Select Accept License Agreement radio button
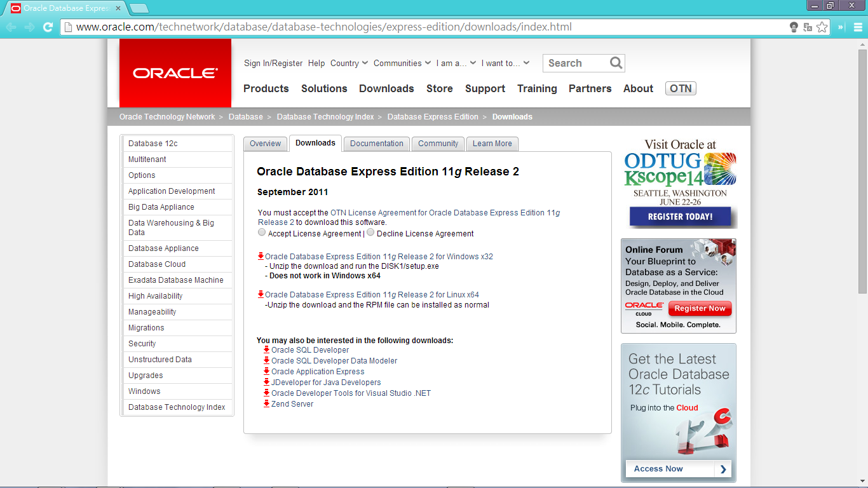Screen dimensions: 868x488 [262, 233]
